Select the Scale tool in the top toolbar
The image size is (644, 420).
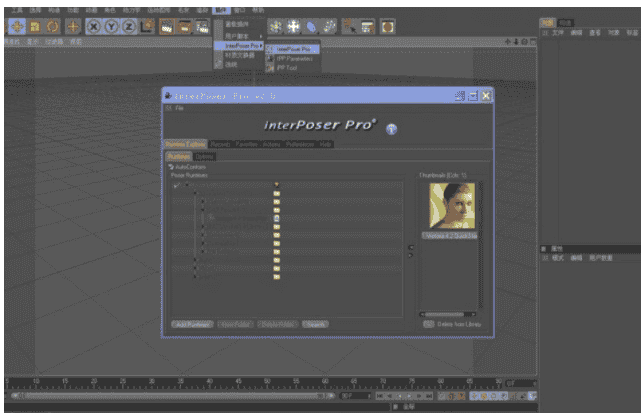[x=35, y=27]
